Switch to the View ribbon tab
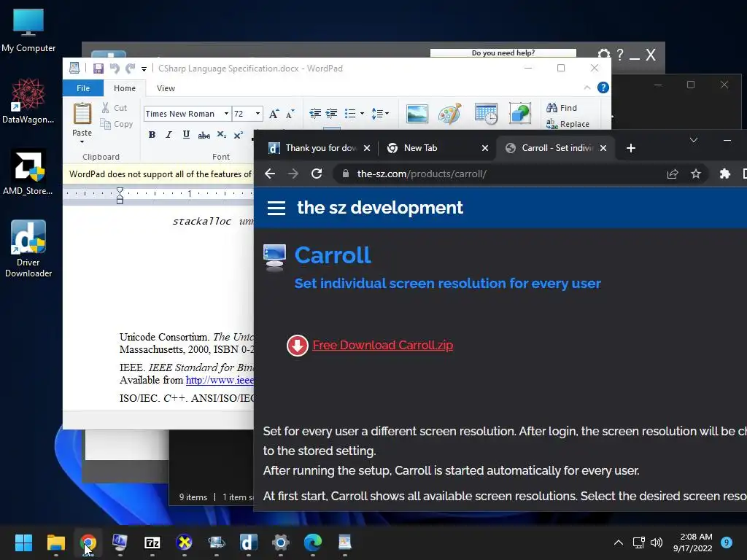 166,88
